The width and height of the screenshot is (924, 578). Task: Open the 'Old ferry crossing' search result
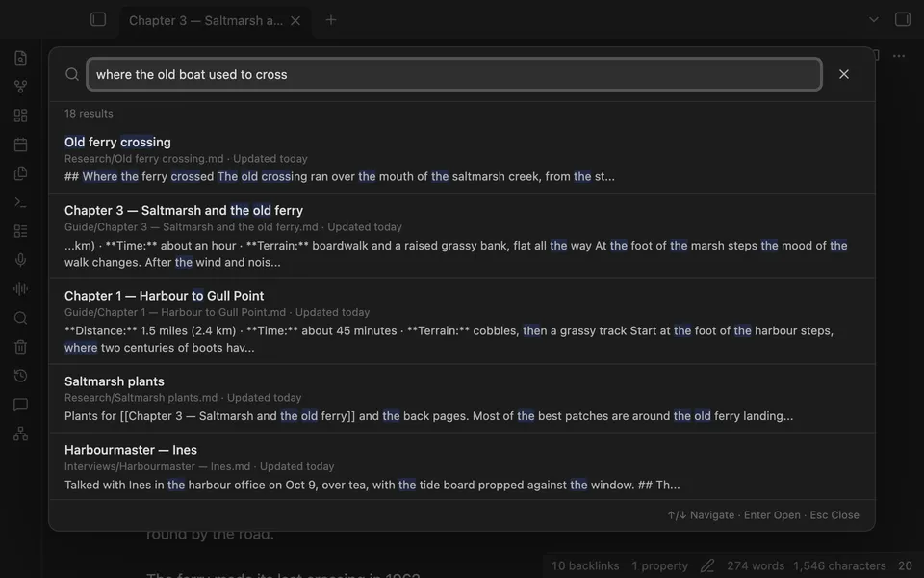click(462, 159)
